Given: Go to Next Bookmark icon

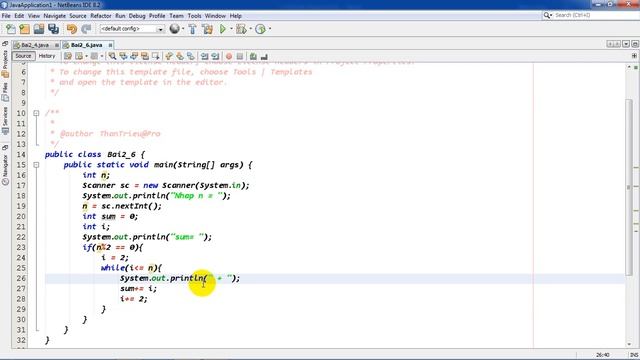Looking at the screenshot, I should point(180,56).
